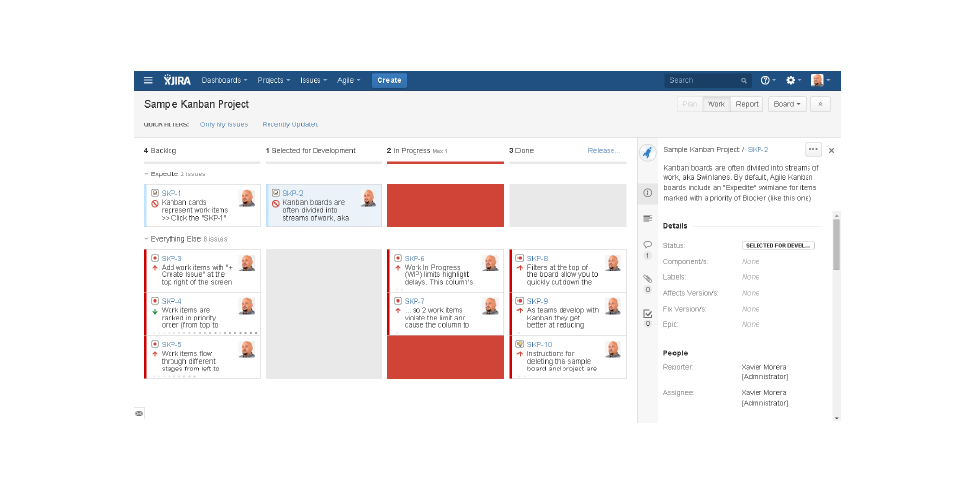Screen dimensions: 980x493
Task: Switch to Work mode
Action: pyautogui.click(x=716, y=104)
